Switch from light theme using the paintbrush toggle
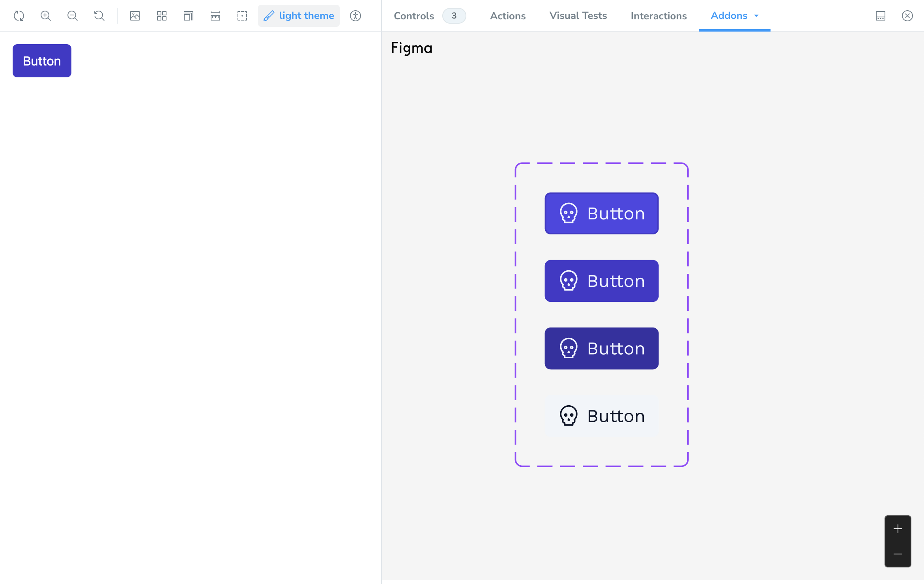The width and height of the screenshot is (924, 584). tap(299, 16)
